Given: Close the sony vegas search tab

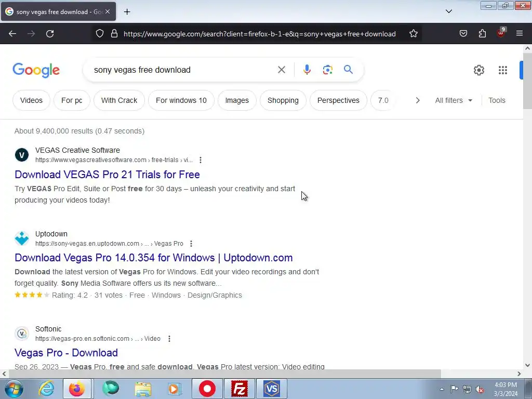Looking at the screenshot, I should click(x=108, y=11).
